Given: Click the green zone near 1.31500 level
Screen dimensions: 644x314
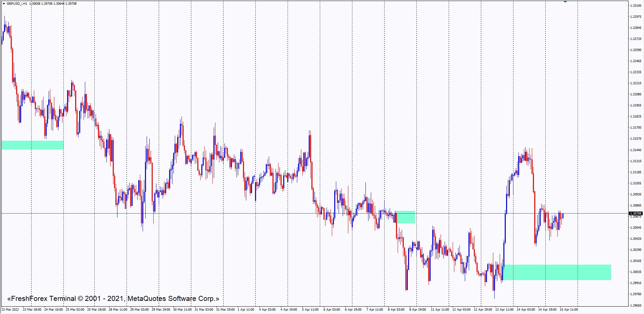Looking at the screenshot, I should point(32,145).
